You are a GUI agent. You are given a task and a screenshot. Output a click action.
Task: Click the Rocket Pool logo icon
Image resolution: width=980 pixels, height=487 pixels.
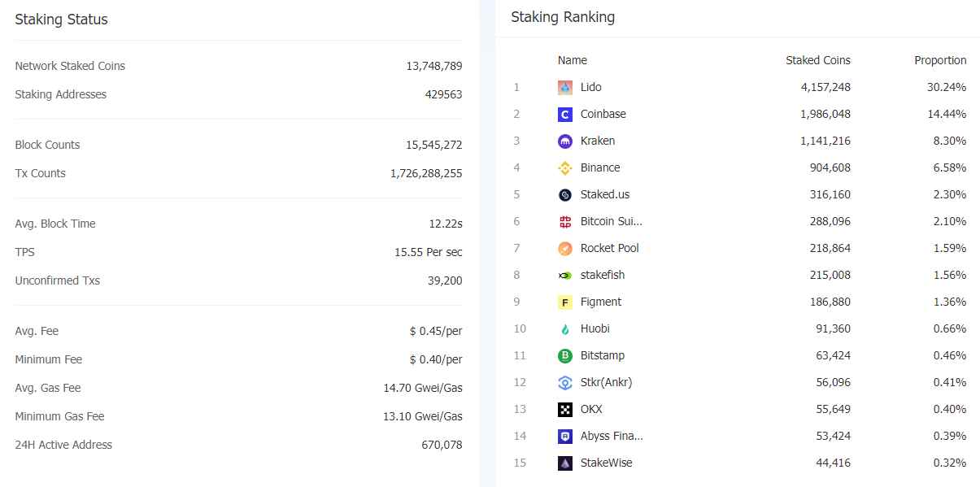click(x=565, y=248)
